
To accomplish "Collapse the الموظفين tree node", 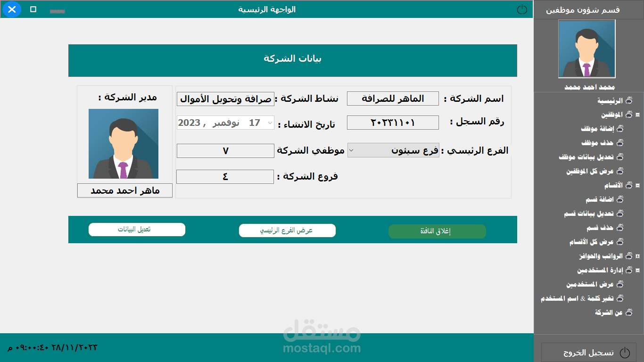I will [x=637, y=115].
